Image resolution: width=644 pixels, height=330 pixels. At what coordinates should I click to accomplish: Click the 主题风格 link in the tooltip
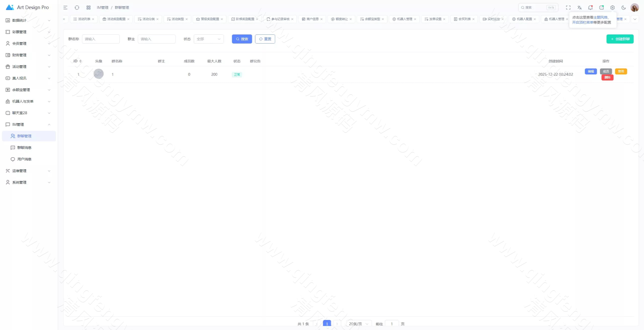[600, 17]
